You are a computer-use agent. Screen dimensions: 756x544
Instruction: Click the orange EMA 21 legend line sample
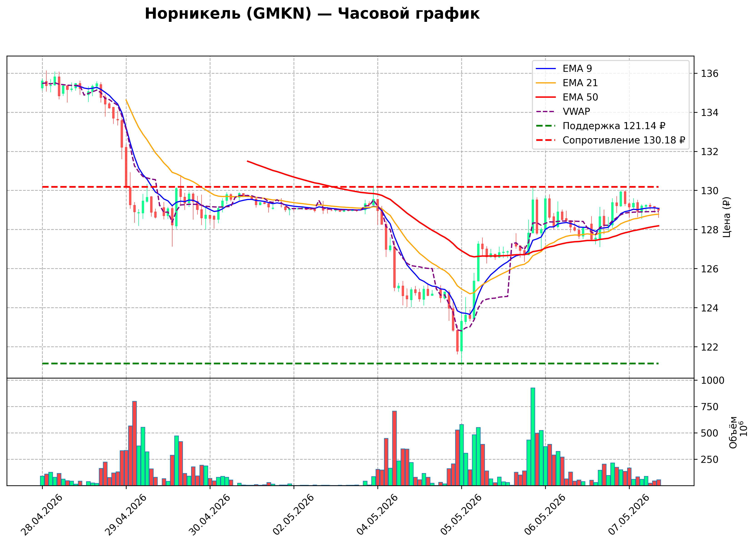[x=546, y=83]
